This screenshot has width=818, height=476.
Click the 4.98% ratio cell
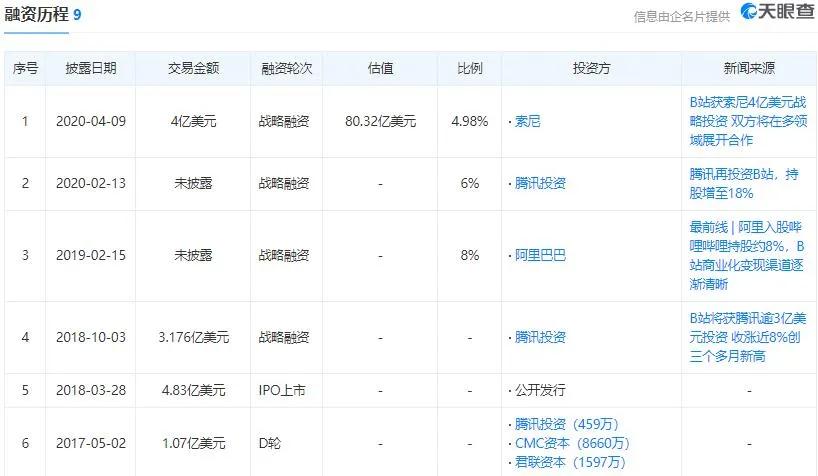pos(470,121)
